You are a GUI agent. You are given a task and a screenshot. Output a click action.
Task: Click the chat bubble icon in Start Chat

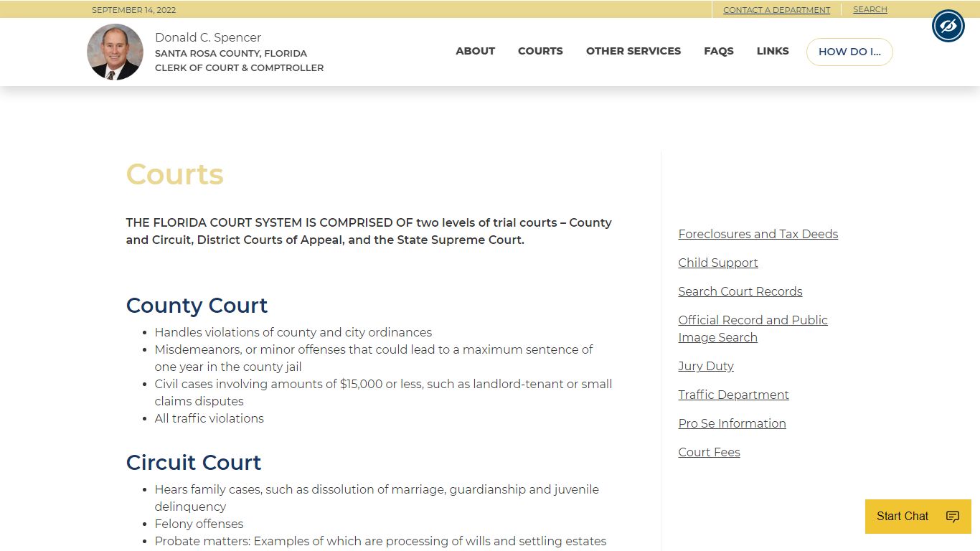[x=952, y=517]
